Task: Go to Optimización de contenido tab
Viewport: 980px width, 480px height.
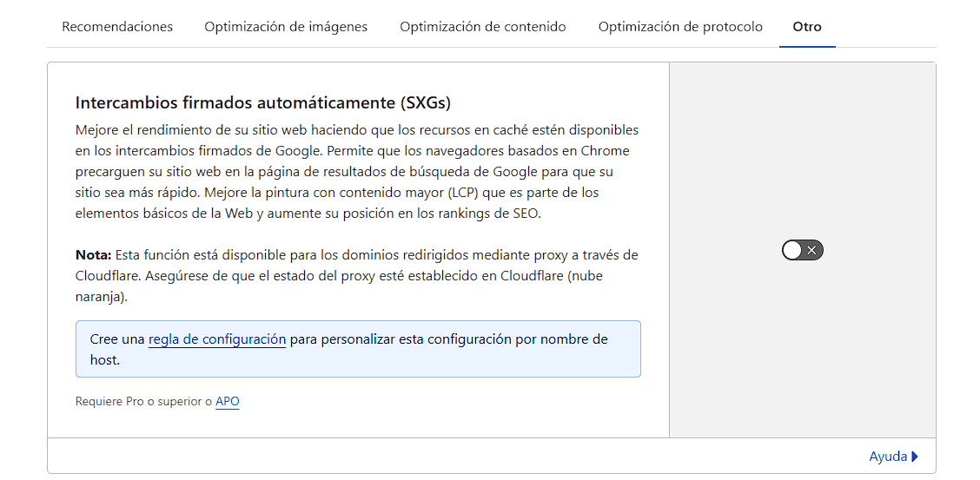Action: 483,27
